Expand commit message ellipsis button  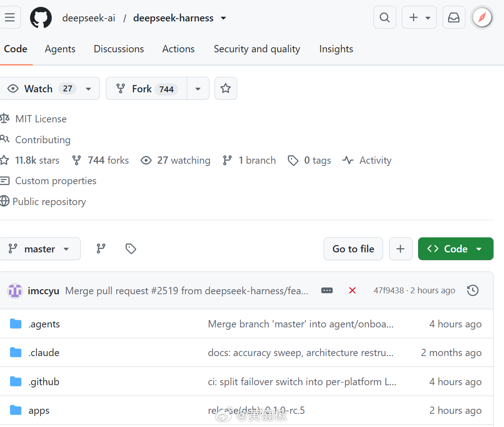327,290
